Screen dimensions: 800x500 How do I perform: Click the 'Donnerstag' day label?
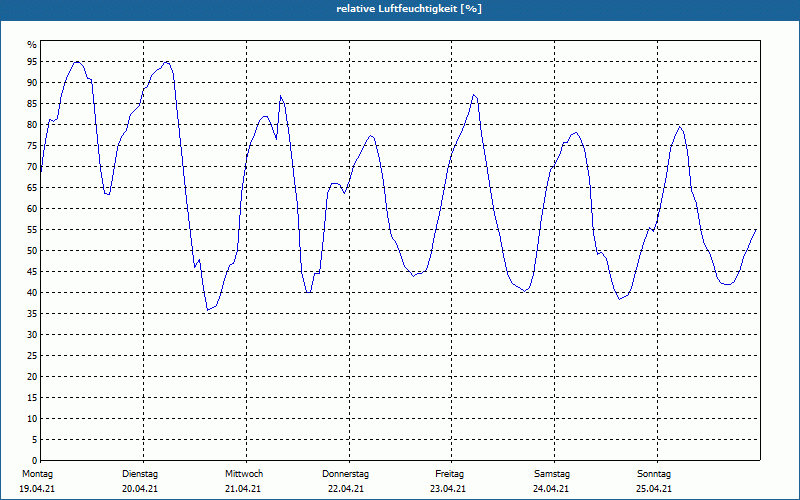pyautogui.click(x=345, y=474)
